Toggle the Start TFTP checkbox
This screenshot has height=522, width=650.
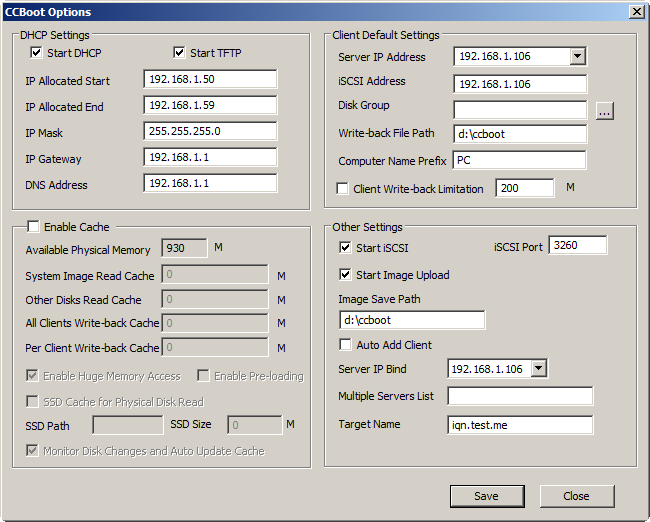(180, 53)
